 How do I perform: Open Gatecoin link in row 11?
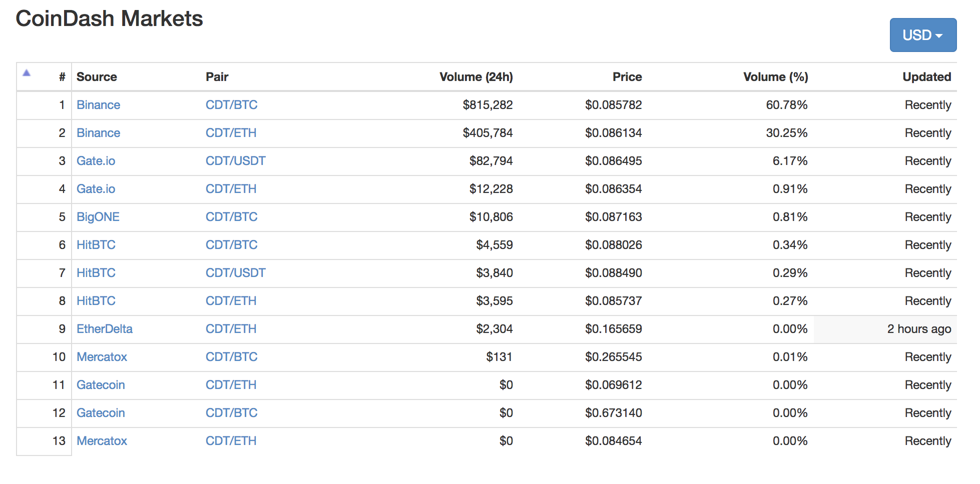(101, 385)
